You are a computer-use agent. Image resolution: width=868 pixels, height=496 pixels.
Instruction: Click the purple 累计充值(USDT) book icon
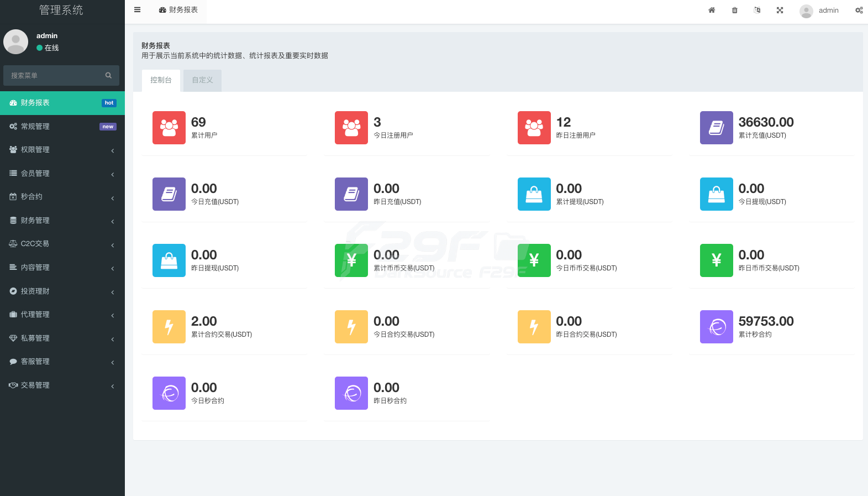tap(716, 128)
